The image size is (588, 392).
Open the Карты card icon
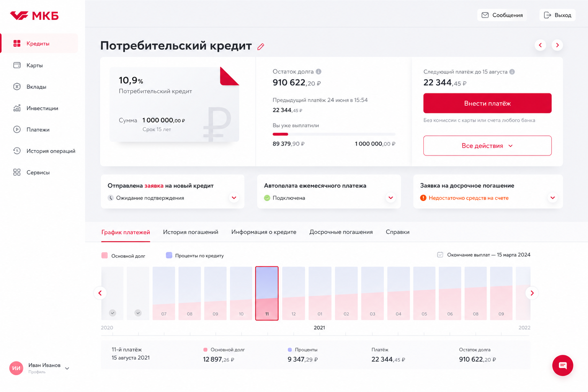pyautogui.click(x=17, y=65)
